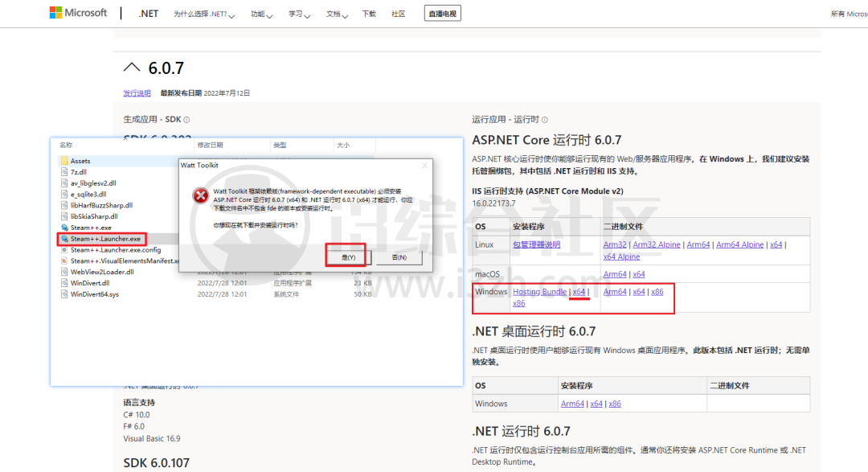868x472 pixels.
Task: Click the Assets folder icon
Action: pyautogui.click(x=64, y=161)
